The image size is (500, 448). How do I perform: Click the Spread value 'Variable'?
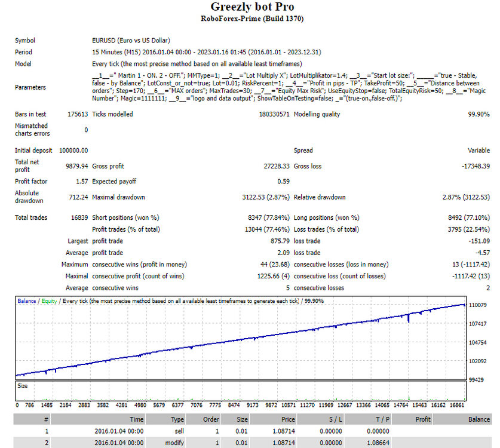478,150
